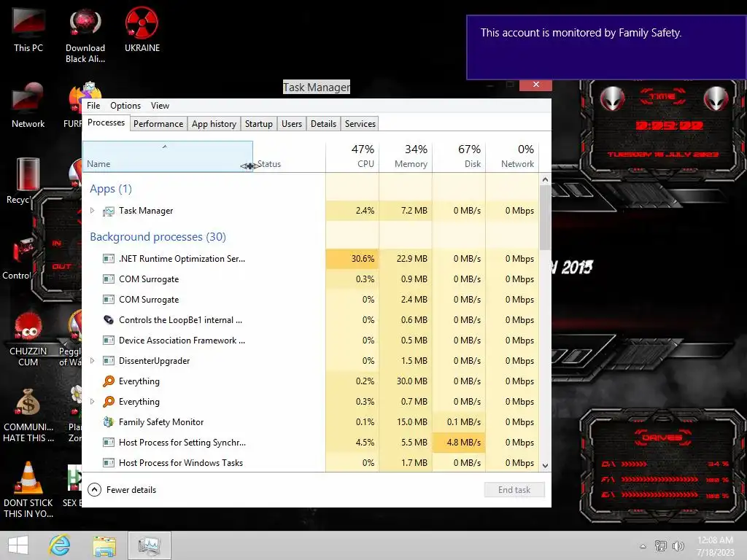Image resolution: width=747 pixels, height=560 pixels.
Task: Open the CHUZZIN CUM desktop icon
Action: click(x=28, y=339)
